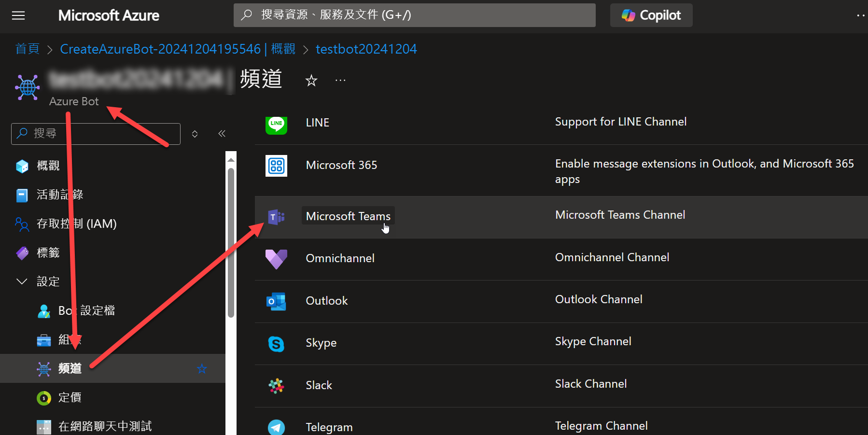Click the sidebar vertical scrollbar thumb
Image resolution: width=868 pixels, height=435 pixels.
pyautogui.click(x=231, y=243)
